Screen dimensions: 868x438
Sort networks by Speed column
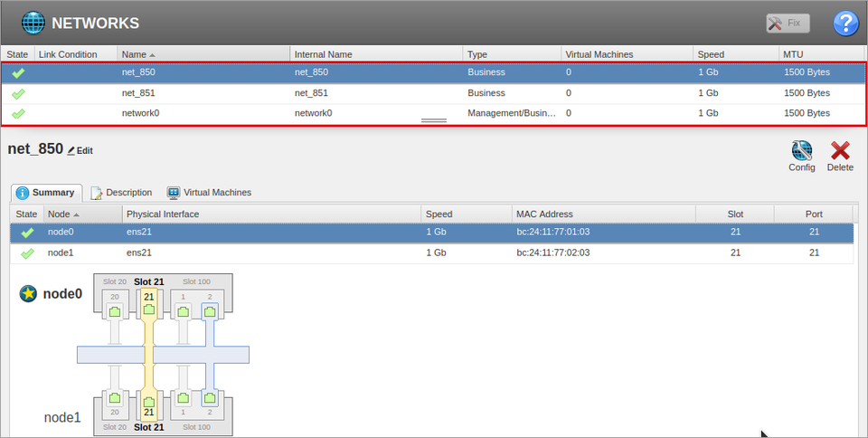click(x=736, y=54)
